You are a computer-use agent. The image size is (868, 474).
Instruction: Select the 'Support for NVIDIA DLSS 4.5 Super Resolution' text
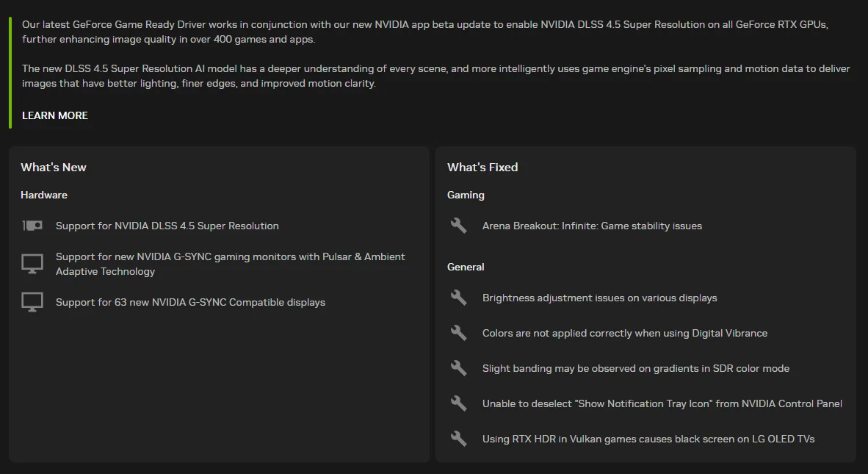pyautogui.click(x=167, y=226)
